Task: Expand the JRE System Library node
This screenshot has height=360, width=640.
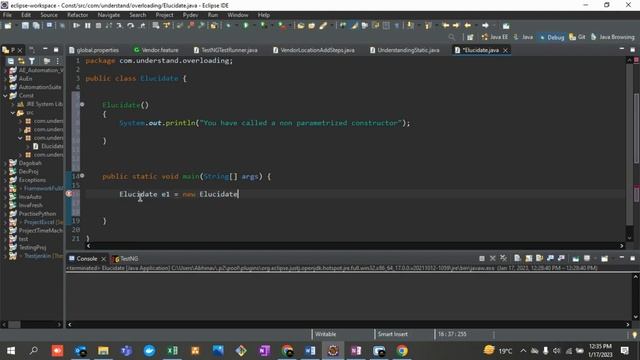Action: point(13,104)
